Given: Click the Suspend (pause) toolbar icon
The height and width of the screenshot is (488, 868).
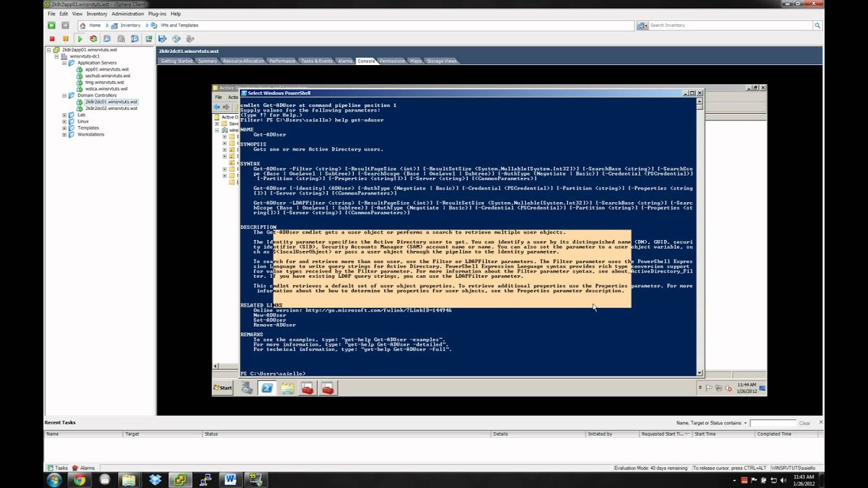Looking at the screenshot, I should (x=65, y=39).
